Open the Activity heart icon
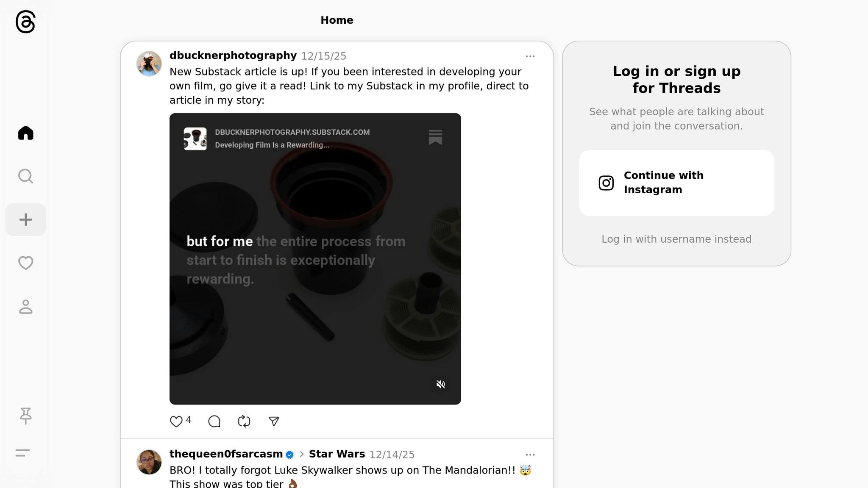868x488 pixels. tap(25, 263)
